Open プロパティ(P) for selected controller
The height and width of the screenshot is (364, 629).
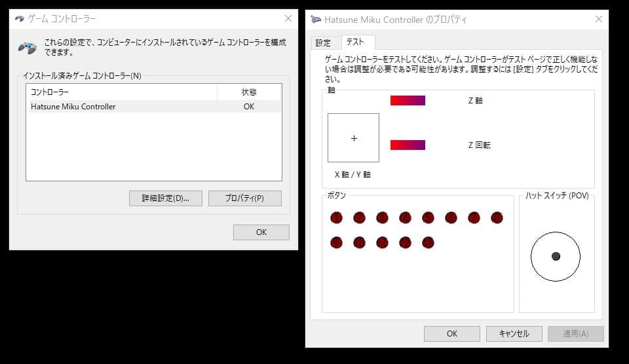pyautogui.click(x=244, y=198)
